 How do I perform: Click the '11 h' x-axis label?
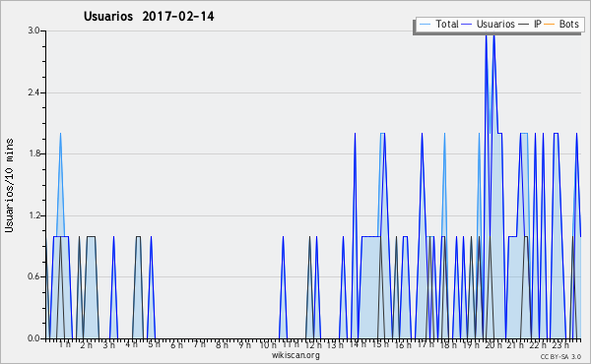click(291, 344)
